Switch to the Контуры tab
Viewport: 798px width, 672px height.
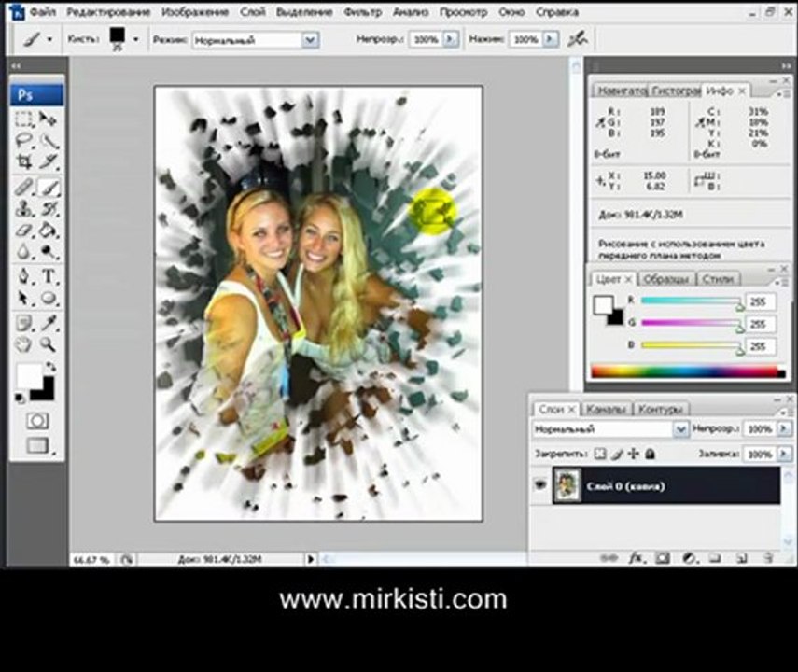(660, 409)
